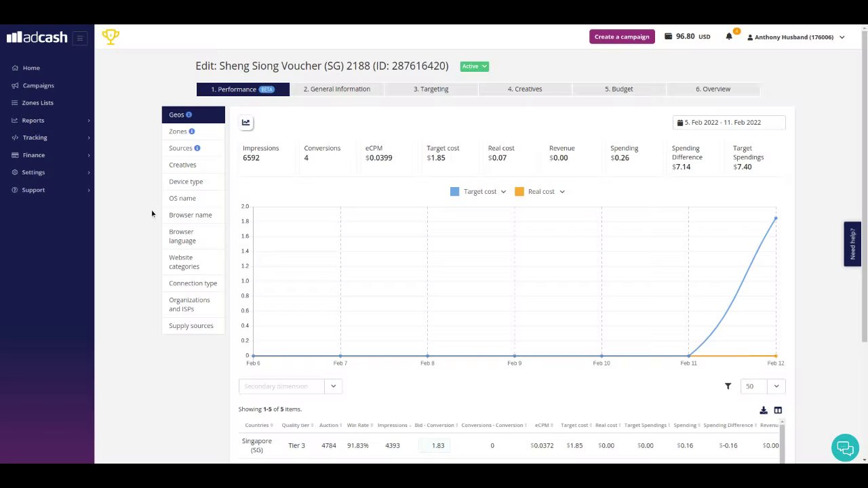This screenshot has height=488, width=868.
Task: Open the Zones Lists sidebar link
Action: tap(37, 103)
